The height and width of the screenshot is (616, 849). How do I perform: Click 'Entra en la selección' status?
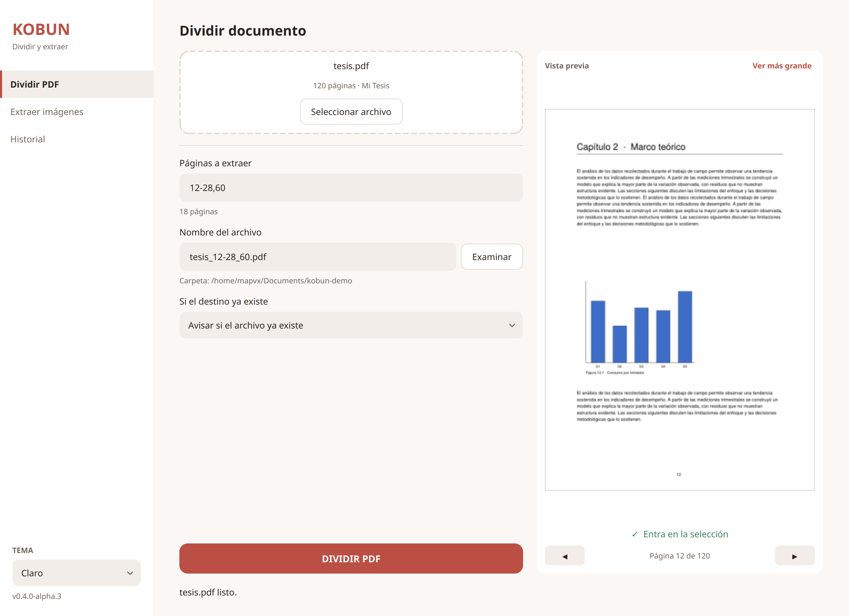[680, 534]
